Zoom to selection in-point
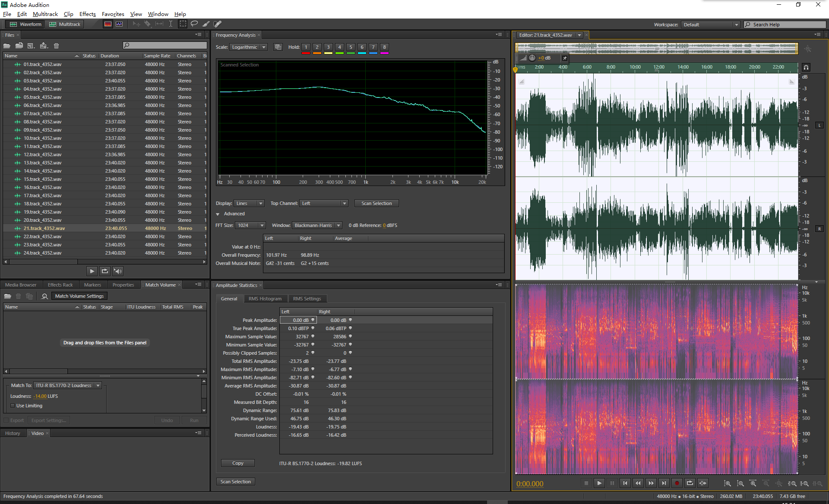 coord(792,484)
